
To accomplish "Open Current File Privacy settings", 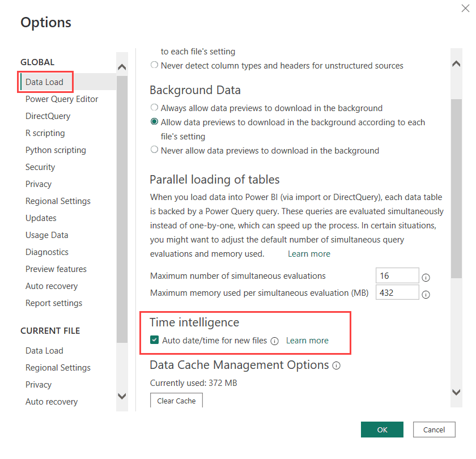I will pyautogui.click(x=39, y=385).
